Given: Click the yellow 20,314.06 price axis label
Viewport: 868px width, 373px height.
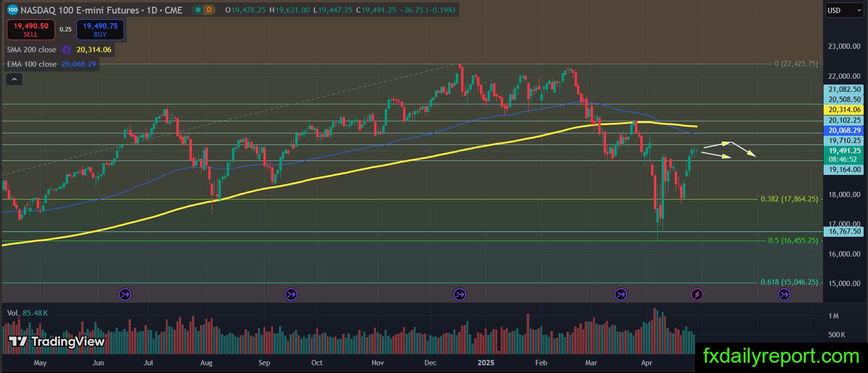Looking at the screenshot, I should click(x=844, y=110).
